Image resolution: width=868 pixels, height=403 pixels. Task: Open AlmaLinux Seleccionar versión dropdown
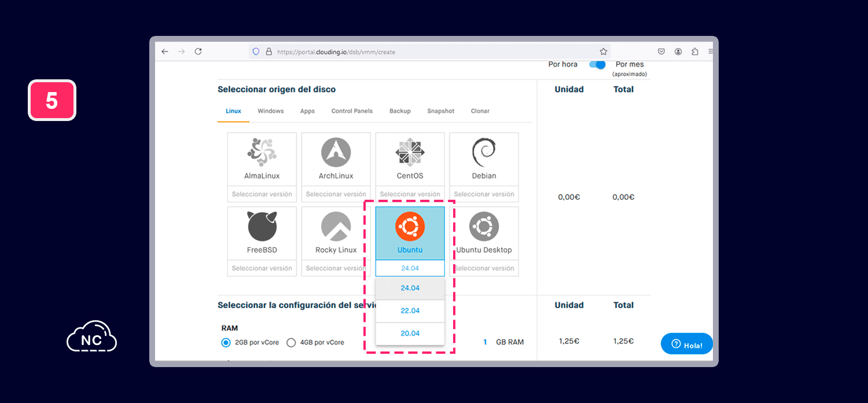click(x=262, y=194)
